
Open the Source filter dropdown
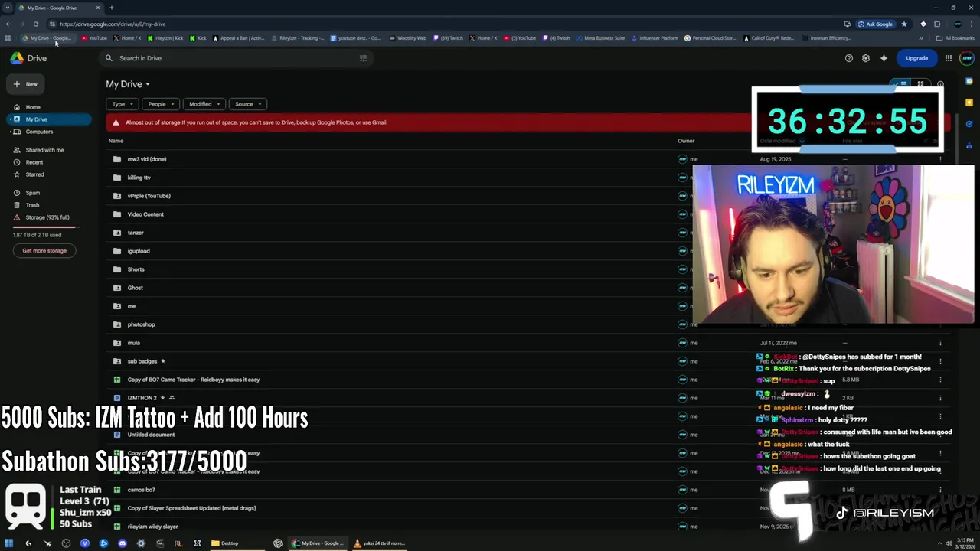[x=248, y=104]
